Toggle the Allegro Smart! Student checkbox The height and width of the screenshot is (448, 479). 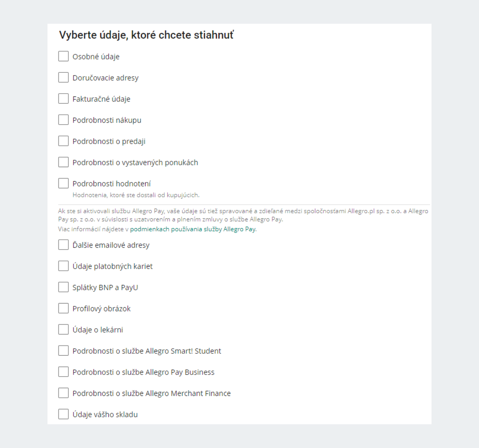point(63,351)
